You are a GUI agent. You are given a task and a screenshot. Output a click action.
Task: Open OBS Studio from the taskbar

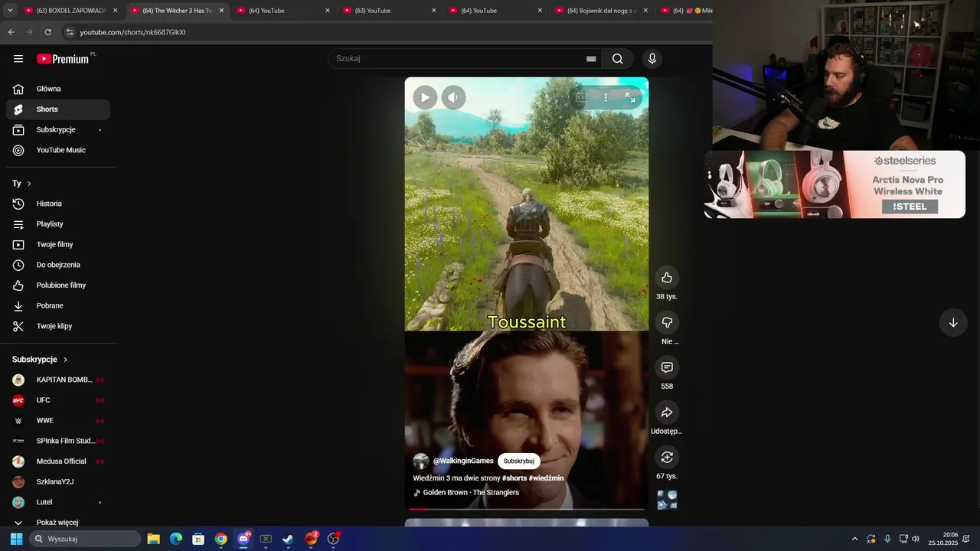point(333,539)
